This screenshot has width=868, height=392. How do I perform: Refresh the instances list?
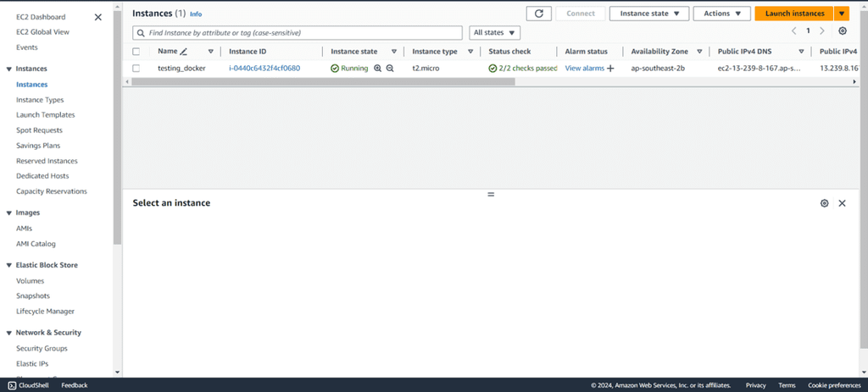click(538, 14)
